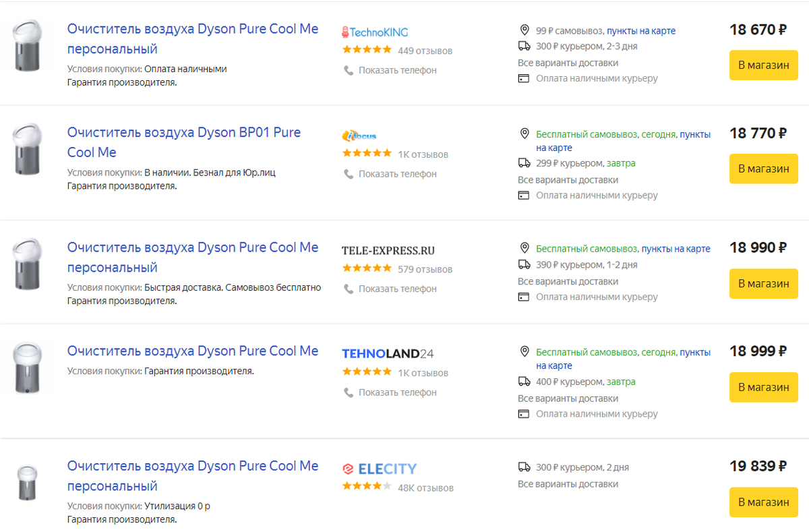Click 'Показать телефон' in the TEHNOLAND24 offer
Screen dimensions: 809x532
[x=398, y=392]
